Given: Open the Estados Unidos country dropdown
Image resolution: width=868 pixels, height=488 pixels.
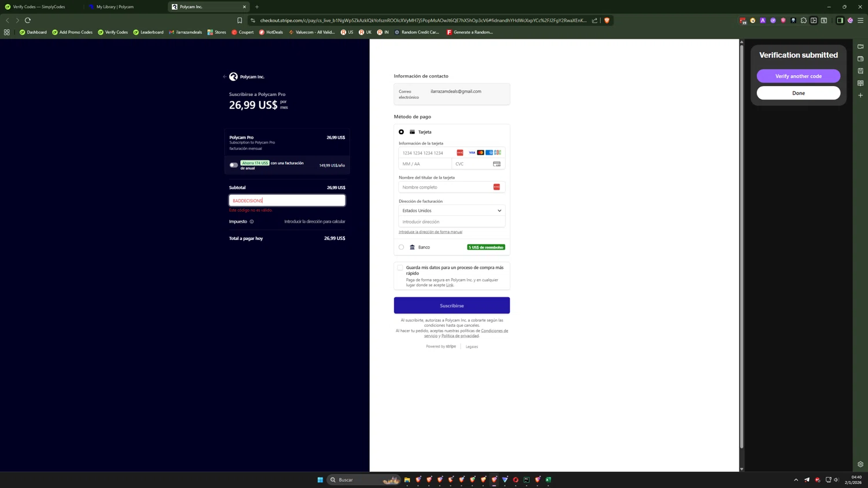Looking at the screenshot, I should 452,210.
